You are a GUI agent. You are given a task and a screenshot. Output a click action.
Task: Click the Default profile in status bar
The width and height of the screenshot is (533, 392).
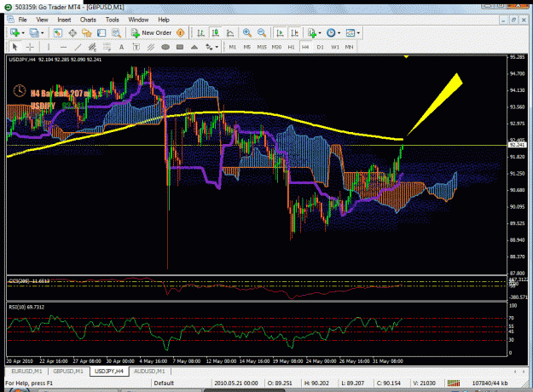coord(164,383)
